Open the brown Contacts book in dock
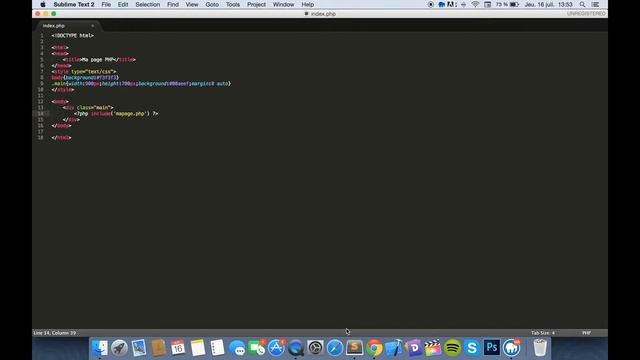Viewport: 640px width, 360px height. (158, 348)
